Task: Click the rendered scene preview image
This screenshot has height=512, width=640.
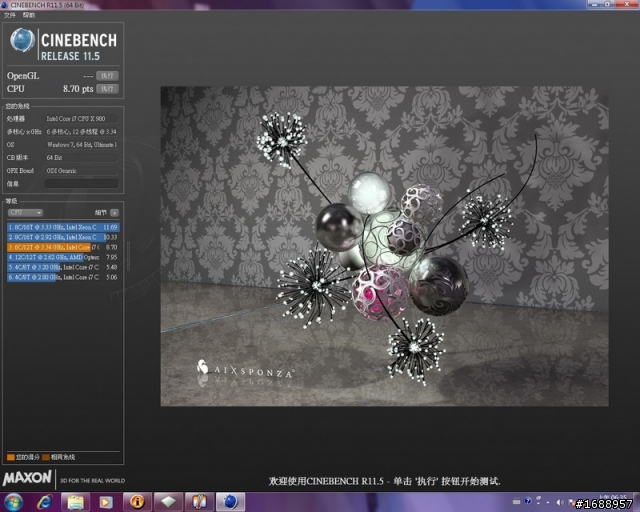Action: click(x=384, y=246)
